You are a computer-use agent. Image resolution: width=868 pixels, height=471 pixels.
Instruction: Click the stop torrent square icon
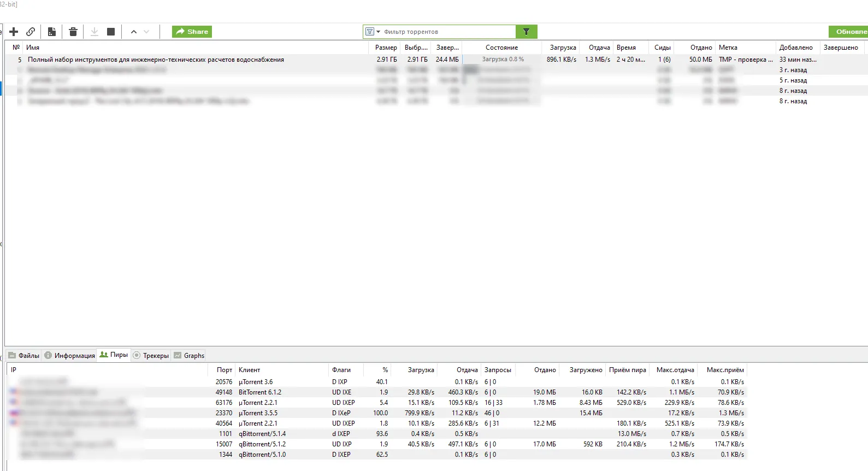tap(111, 32)
